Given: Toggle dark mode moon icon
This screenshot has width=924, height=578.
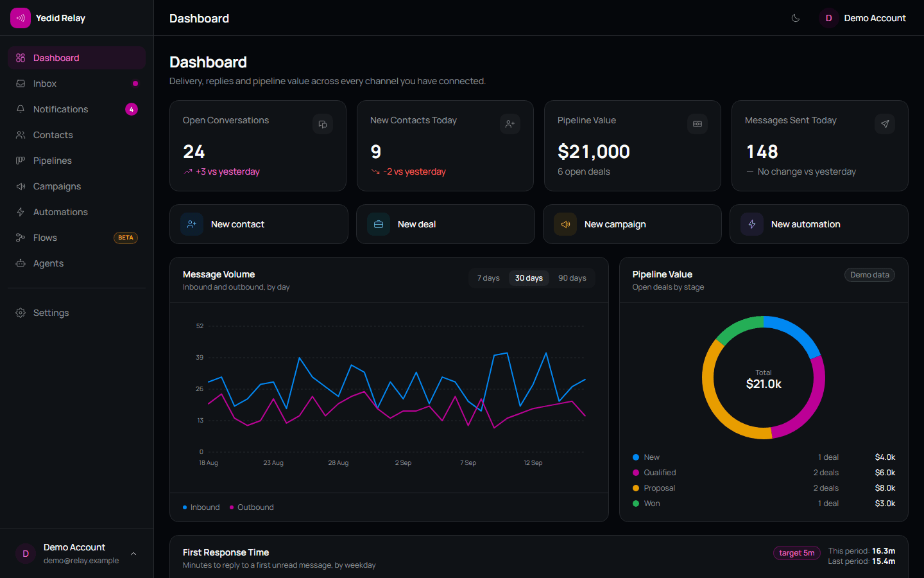Looking at the screenshot, I should coord(796,18).
